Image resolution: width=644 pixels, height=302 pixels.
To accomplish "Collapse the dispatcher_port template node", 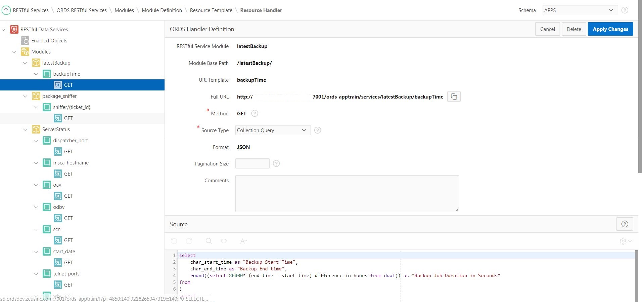I will 36,141.
